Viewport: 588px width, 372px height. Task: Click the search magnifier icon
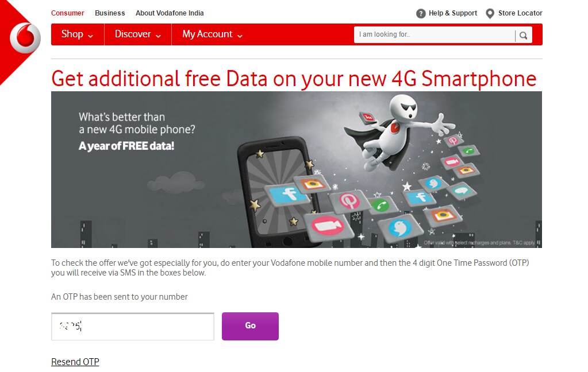523,36
